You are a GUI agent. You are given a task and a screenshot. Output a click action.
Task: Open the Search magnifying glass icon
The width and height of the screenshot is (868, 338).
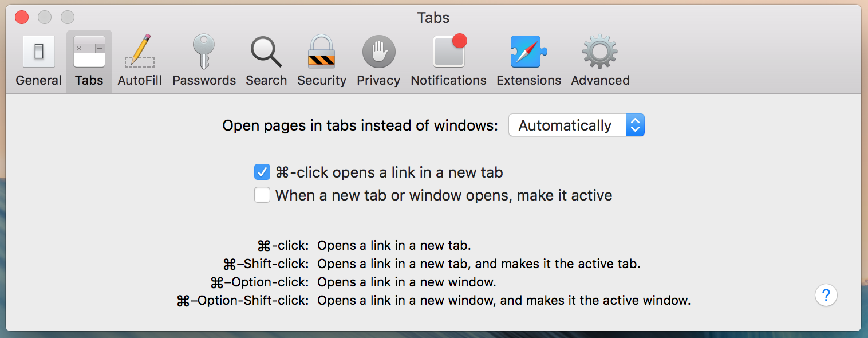(266, 52)
